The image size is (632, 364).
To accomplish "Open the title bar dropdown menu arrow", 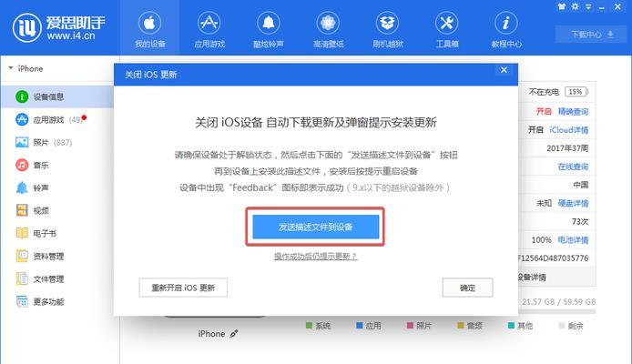I will tap(588, 7).
